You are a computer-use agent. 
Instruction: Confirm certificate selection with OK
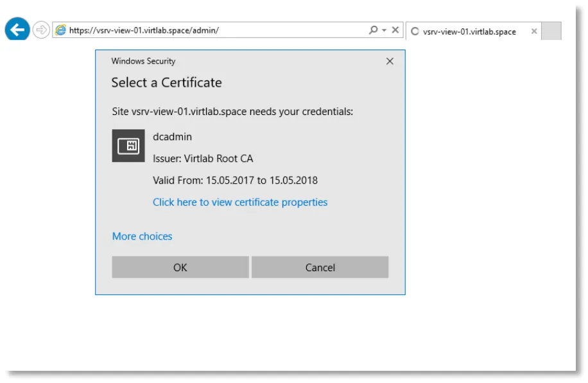[180, 267]
